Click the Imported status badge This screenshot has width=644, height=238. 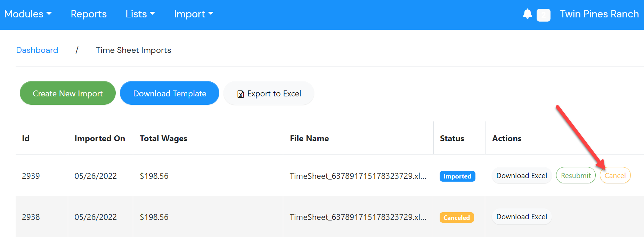point(457,176)
